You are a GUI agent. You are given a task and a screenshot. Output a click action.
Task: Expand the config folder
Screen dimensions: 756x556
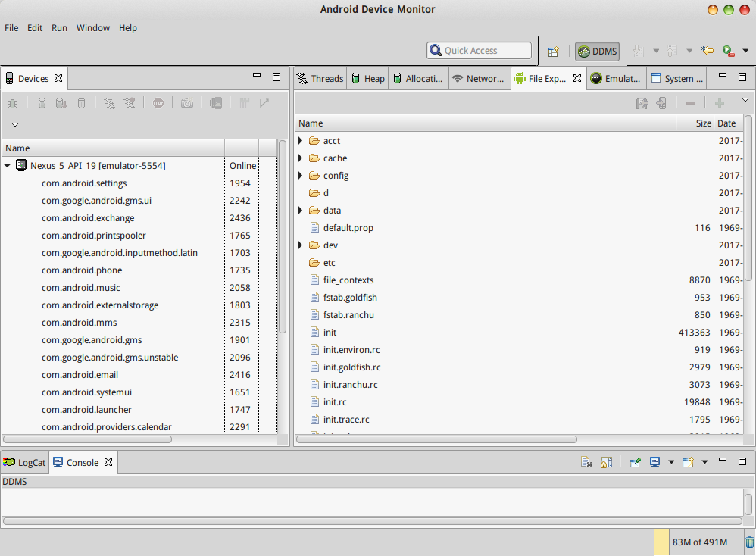pyautogui.click(x=301, y=175)
